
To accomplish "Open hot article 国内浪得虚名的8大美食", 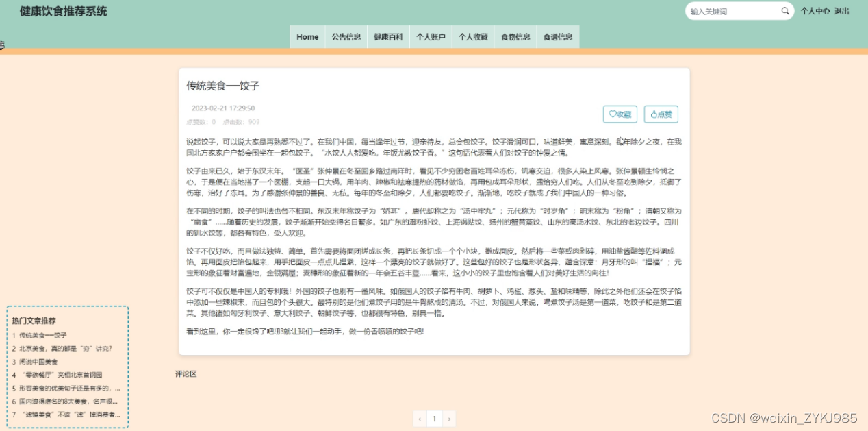I will click(68, 402).
